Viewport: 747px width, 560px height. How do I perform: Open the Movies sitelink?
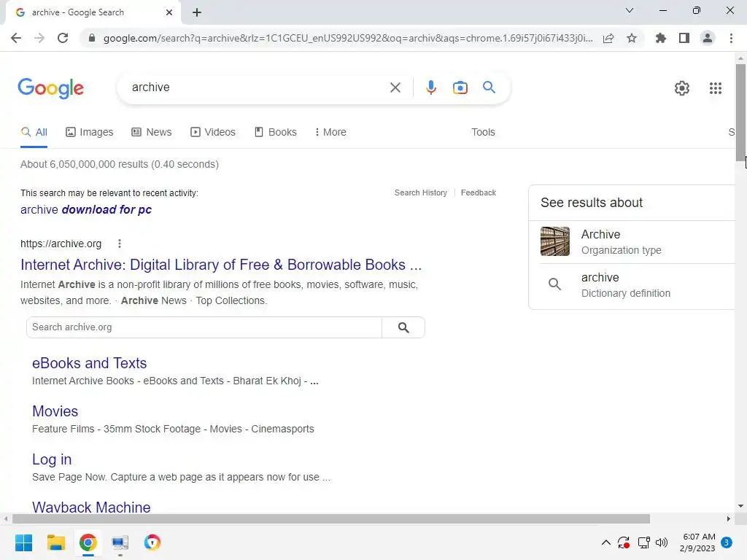(x=55, y=411)
